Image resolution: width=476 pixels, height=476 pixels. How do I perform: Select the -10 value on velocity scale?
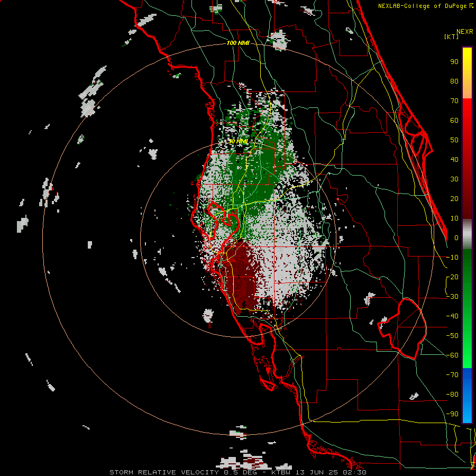click(452, 258)
